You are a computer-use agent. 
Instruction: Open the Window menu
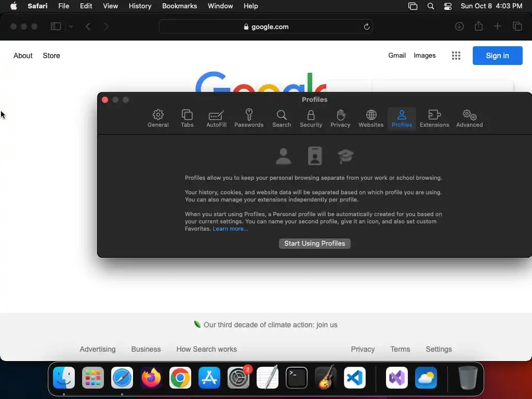point(220,6)
